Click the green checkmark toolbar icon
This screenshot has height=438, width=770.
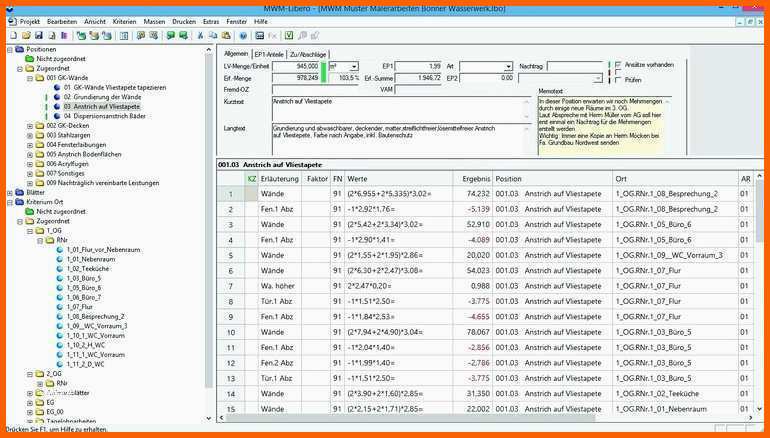(x=289, y=35)
